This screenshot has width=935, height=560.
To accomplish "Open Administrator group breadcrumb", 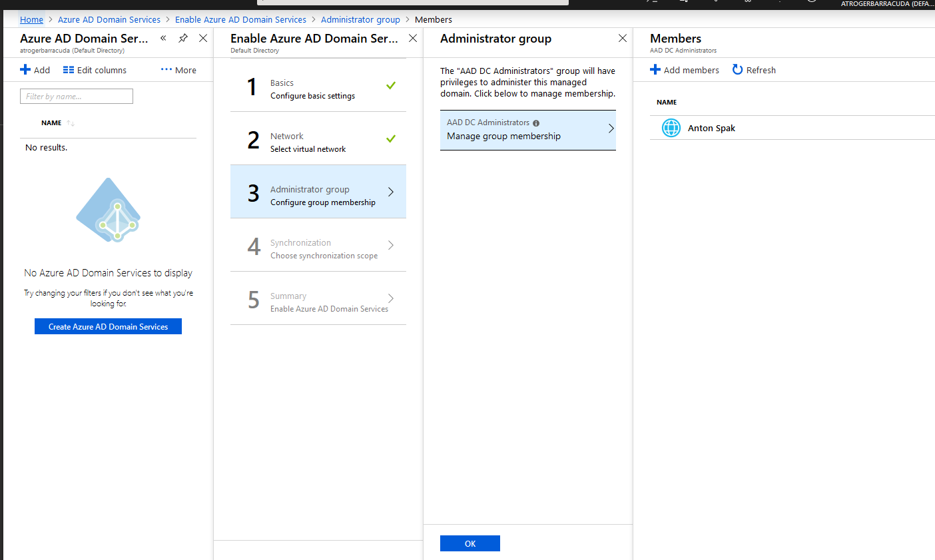I will (360, 19).
